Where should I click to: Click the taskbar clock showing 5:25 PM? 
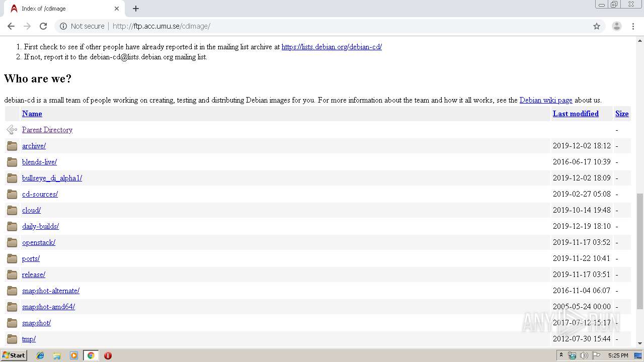618,355
